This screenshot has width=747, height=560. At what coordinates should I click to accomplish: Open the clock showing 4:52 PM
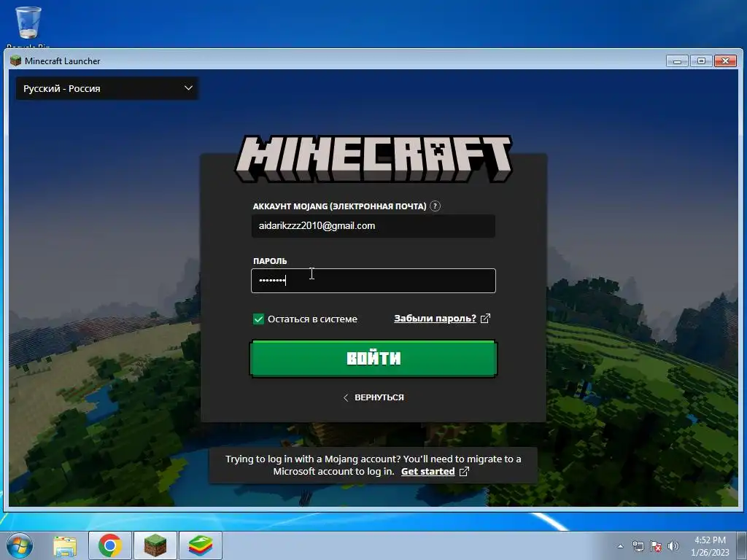coord(710,546)
